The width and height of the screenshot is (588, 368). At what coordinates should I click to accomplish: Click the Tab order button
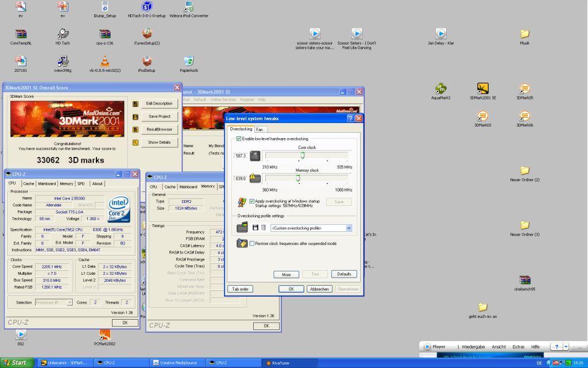240,289
